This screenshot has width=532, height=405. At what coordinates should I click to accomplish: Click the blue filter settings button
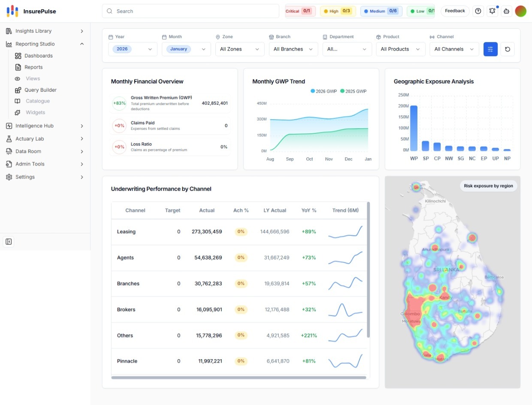click(x=490, y=49)
